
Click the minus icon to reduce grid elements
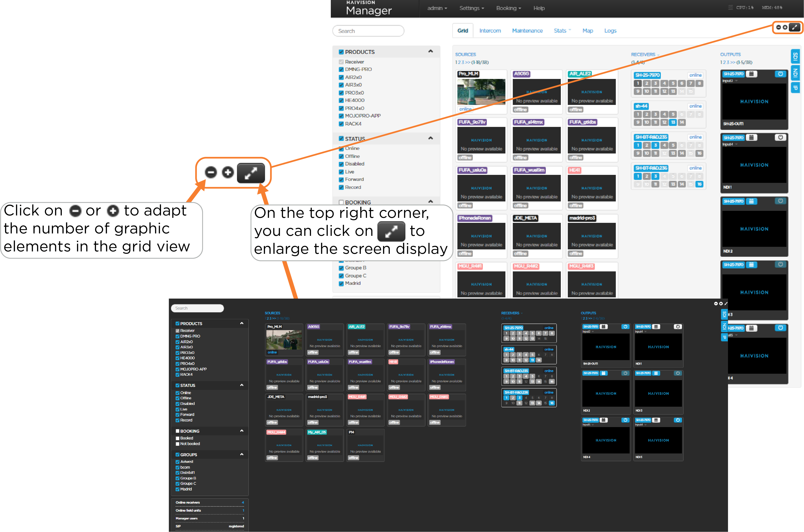(x=779, y=28)
